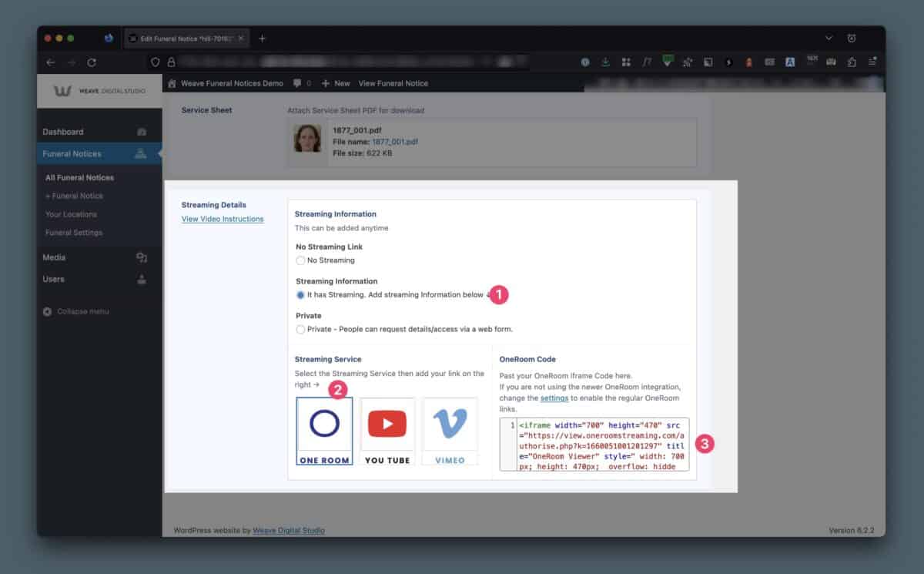Collapse the WordPress sidebar menu
The image size is (924, 574).
[75, 311]
